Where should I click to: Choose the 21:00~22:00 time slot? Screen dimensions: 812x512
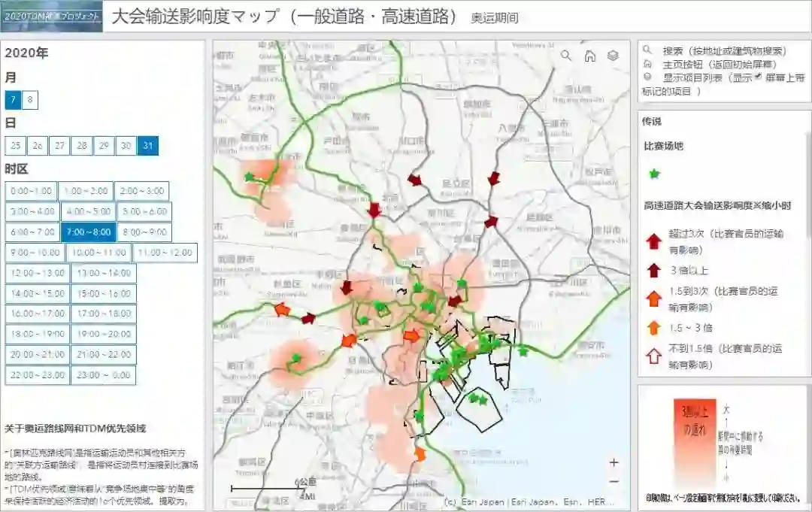(x=104, y=355)
